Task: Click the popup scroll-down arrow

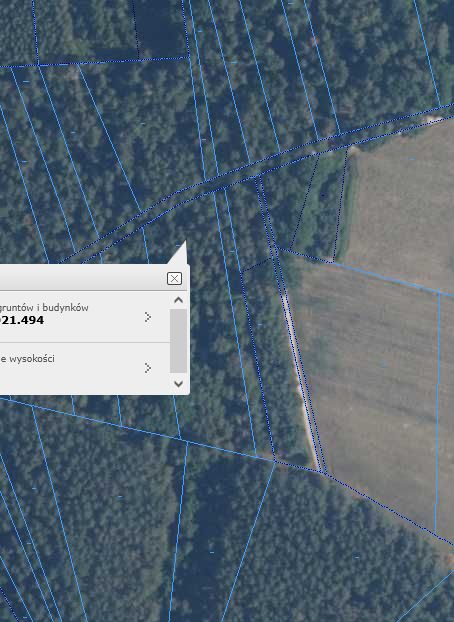Action: point(179,383)
